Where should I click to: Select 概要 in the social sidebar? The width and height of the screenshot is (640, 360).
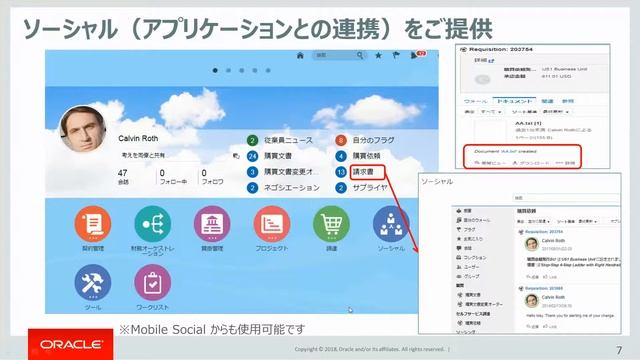[x=467, y=211]
